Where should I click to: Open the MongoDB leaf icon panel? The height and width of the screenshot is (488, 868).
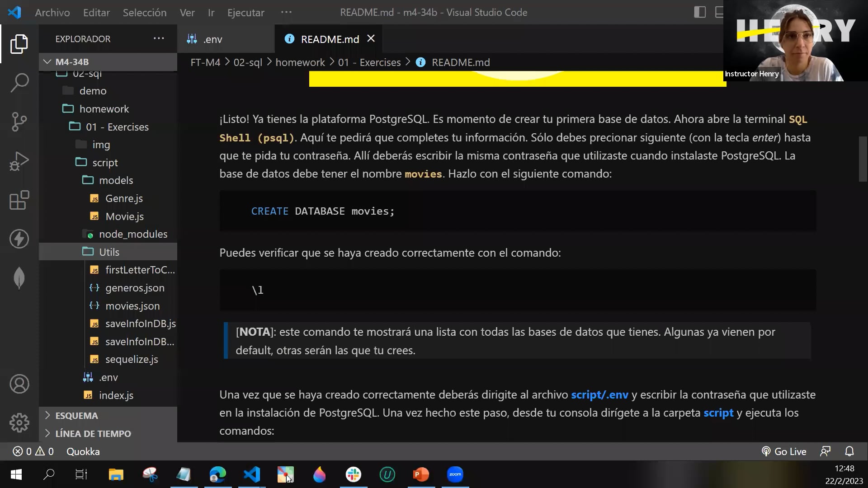(x=19, y=278)
